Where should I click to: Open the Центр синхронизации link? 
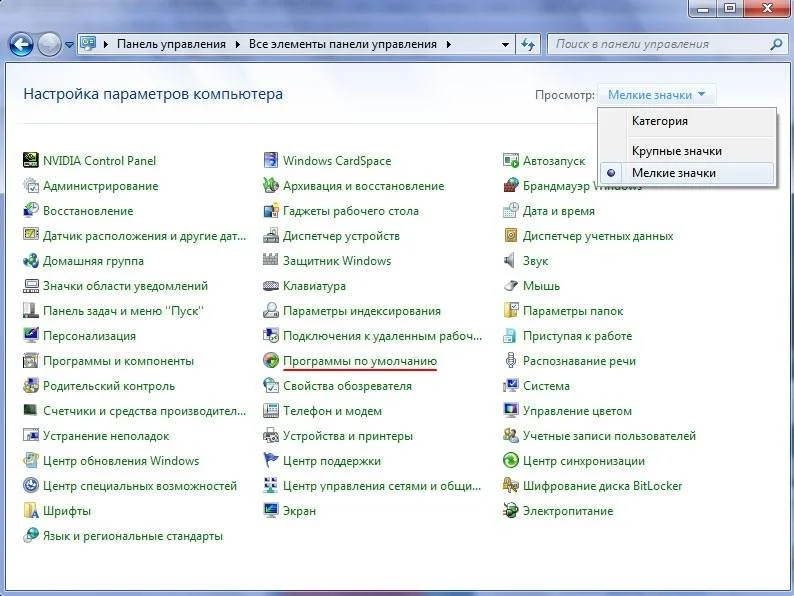pos(584,460)
